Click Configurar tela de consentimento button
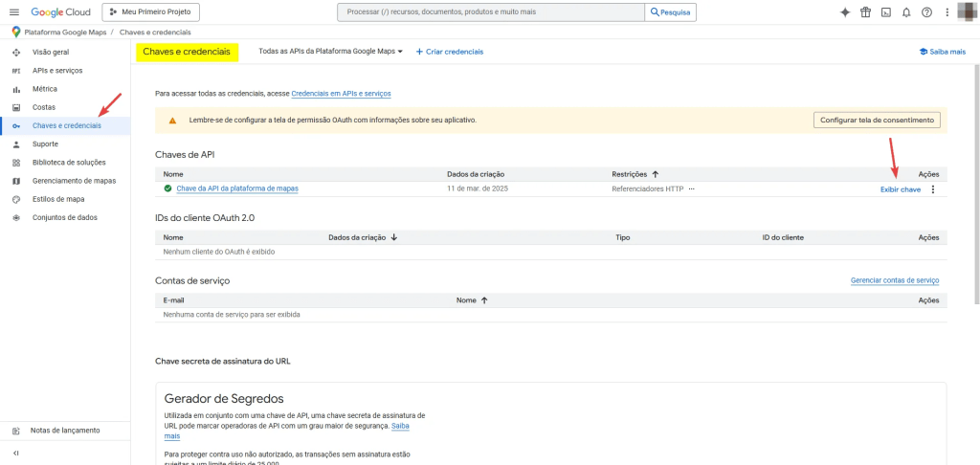Viewport: 980px width, 465px height. point(877,120)
